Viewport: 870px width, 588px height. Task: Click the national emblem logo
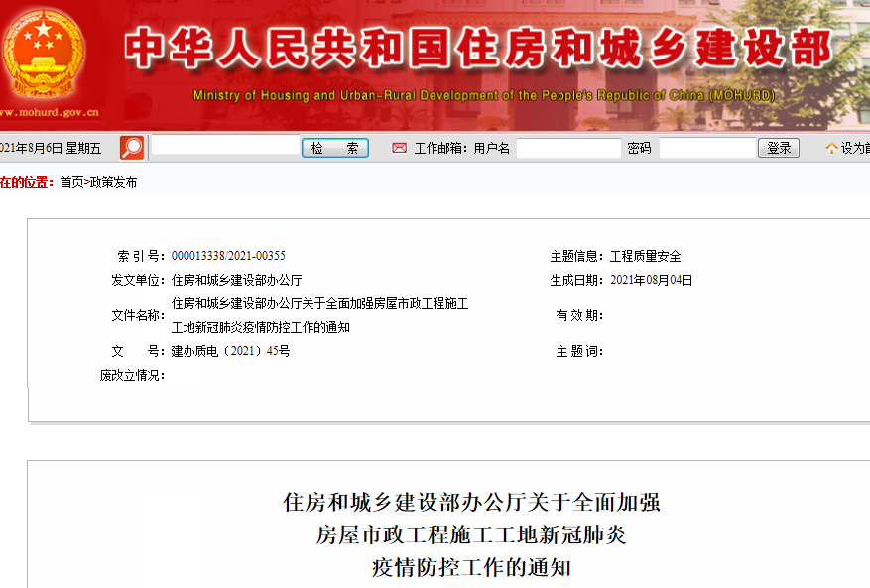point(43,54)
